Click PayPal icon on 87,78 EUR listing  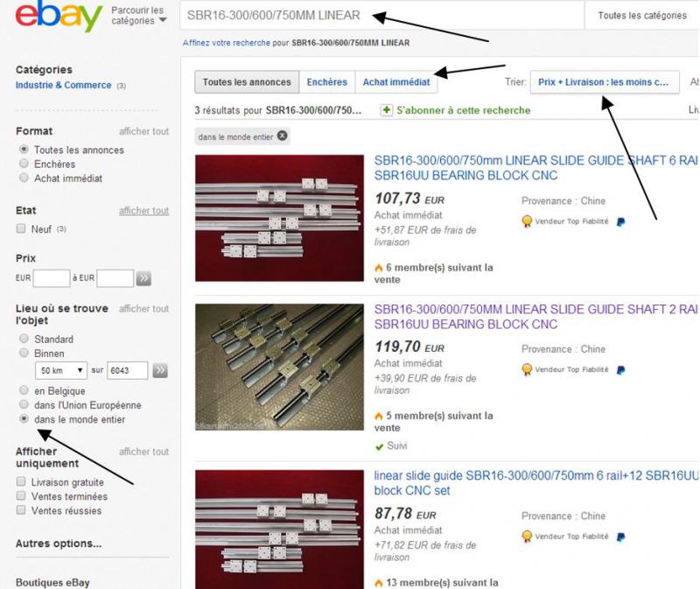coord(620,536)
